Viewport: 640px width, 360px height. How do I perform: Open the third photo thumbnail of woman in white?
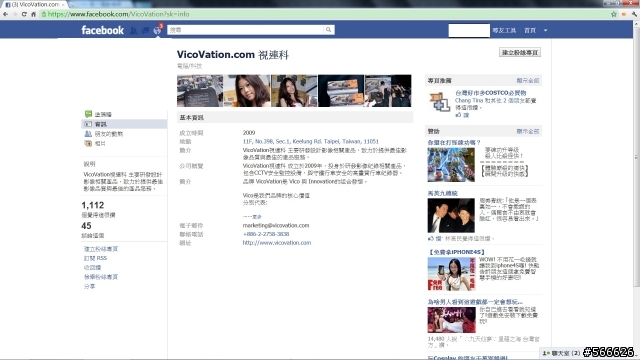tap(294, 91)
